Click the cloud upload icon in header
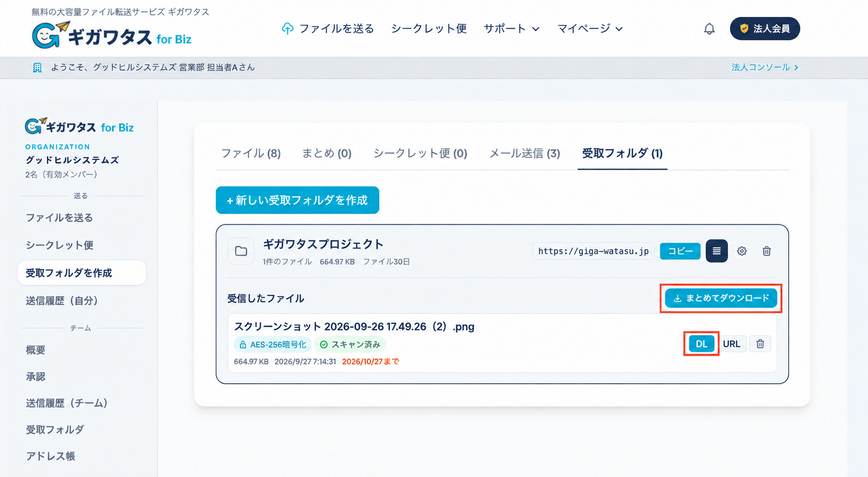868x477 pixels. click(x=288, y=29)
